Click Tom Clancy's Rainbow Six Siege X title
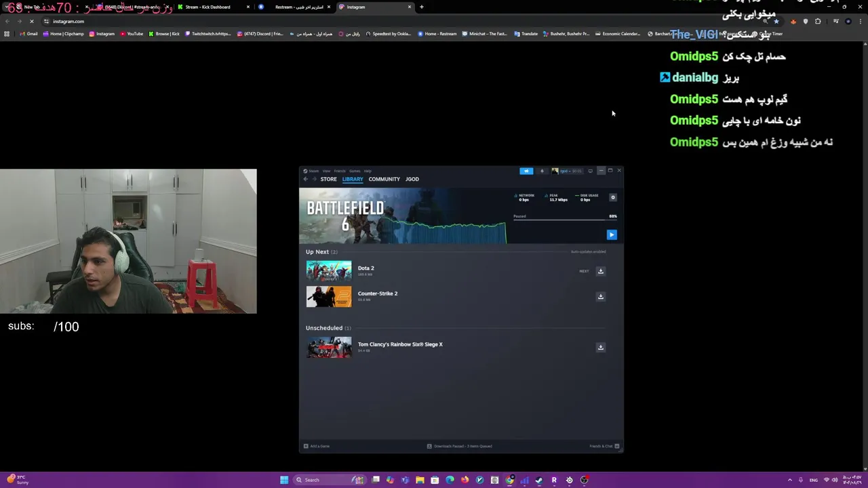The height and width of the screenshot is (488, 868). tap(400, 344)
